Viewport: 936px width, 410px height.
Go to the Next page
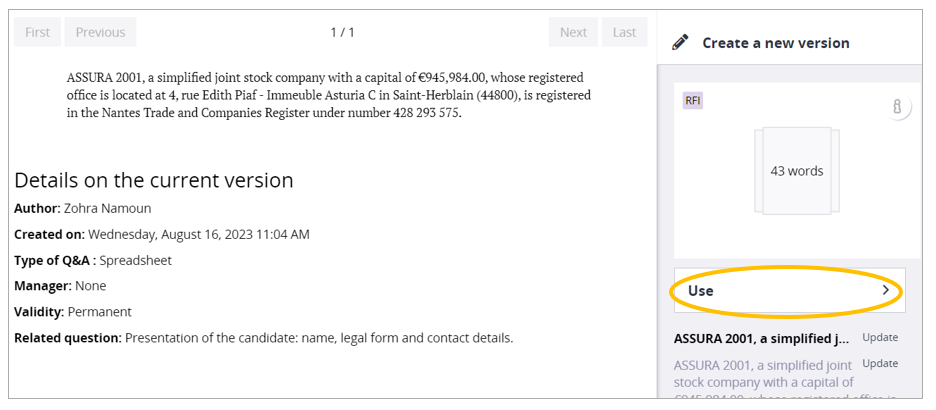coord(573,32)
